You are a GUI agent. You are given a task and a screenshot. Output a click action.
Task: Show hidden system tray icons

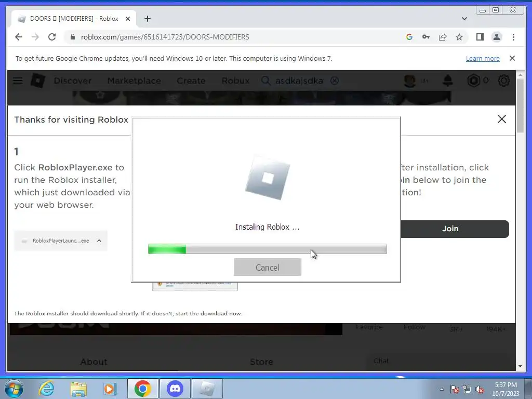[x=442, y=389]
